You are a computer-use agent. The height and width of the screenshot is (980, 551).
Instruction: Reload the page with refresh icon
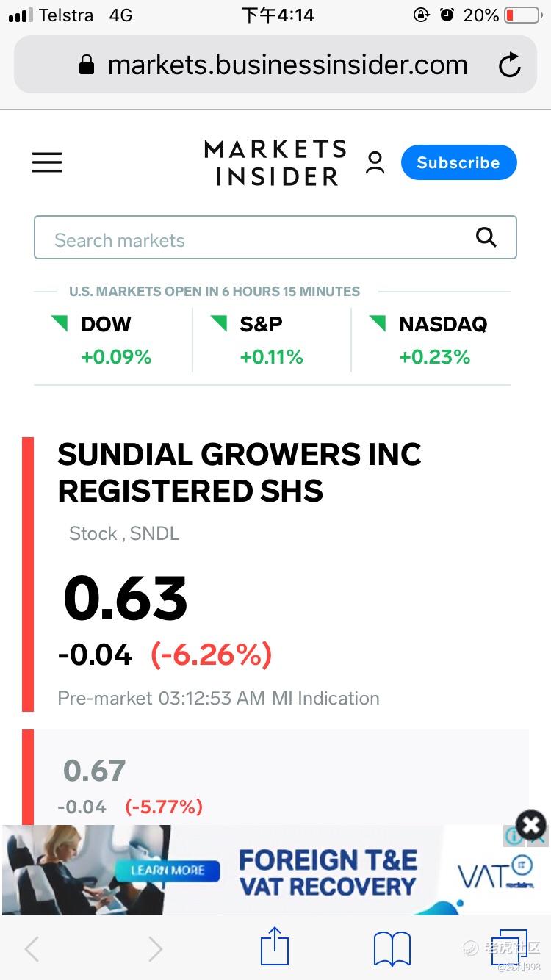(x=509, y=65)
